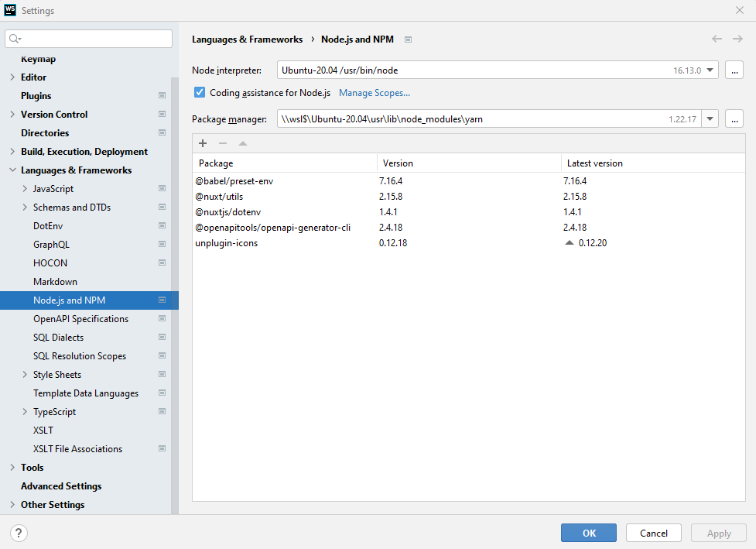Click project icon beside Schemas and DTDs
The height and width of the screenshot is (549, 756).
click(x=162, y=207)
